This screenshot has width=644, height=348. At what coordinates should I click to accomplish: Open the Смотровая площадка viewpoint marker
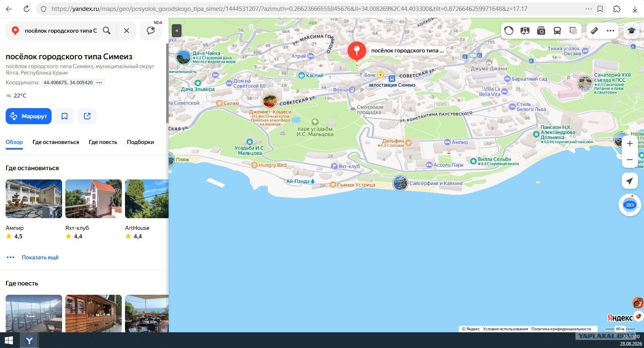point(353,109)
